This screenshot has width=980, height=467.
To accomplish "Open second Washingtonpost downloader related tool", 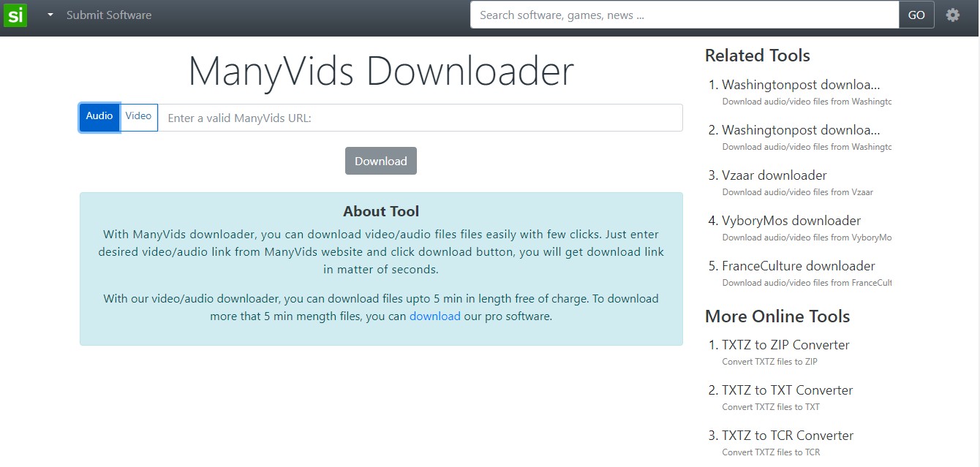I will click(801, 130).
